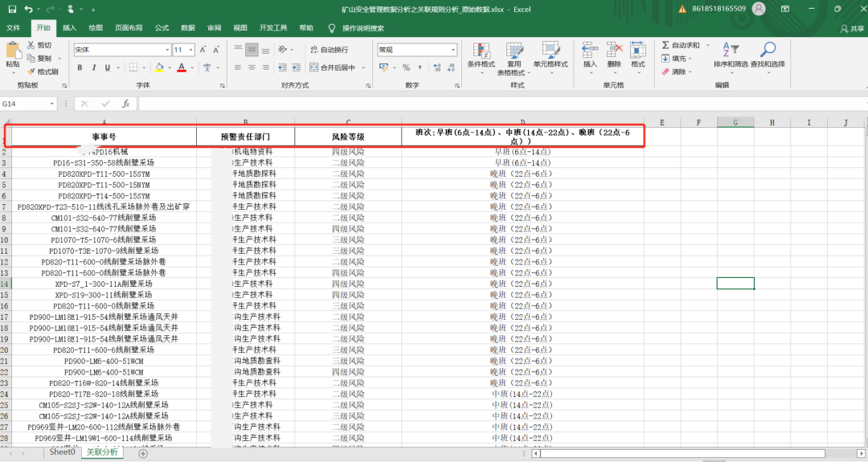Switch to the Sheet0 worksheet tab
The image size is (868, 462).
click(x=62, y=452)
